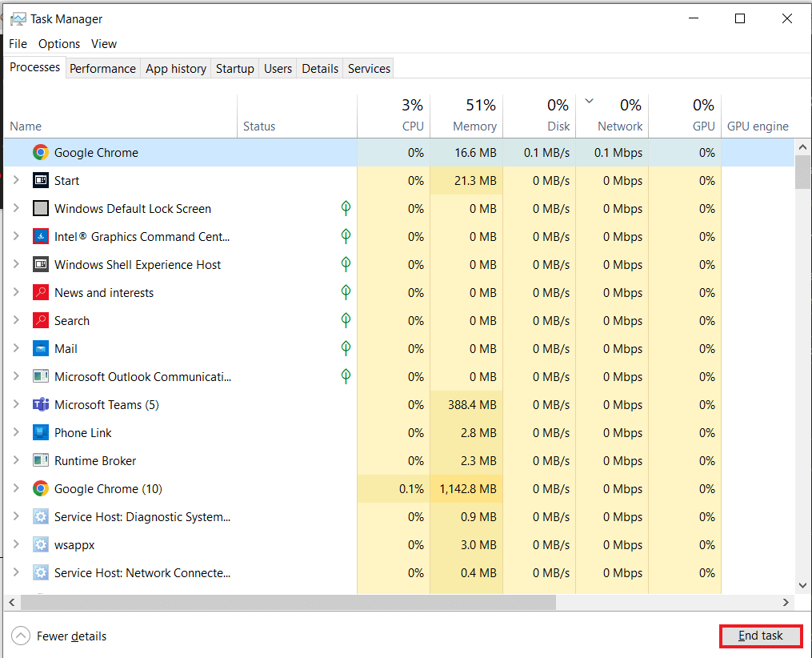Click the Intel Graphics Command Center icon
The width and height of the screenshot is (812, 658).
pyautogui.click(x=41, y=237)
